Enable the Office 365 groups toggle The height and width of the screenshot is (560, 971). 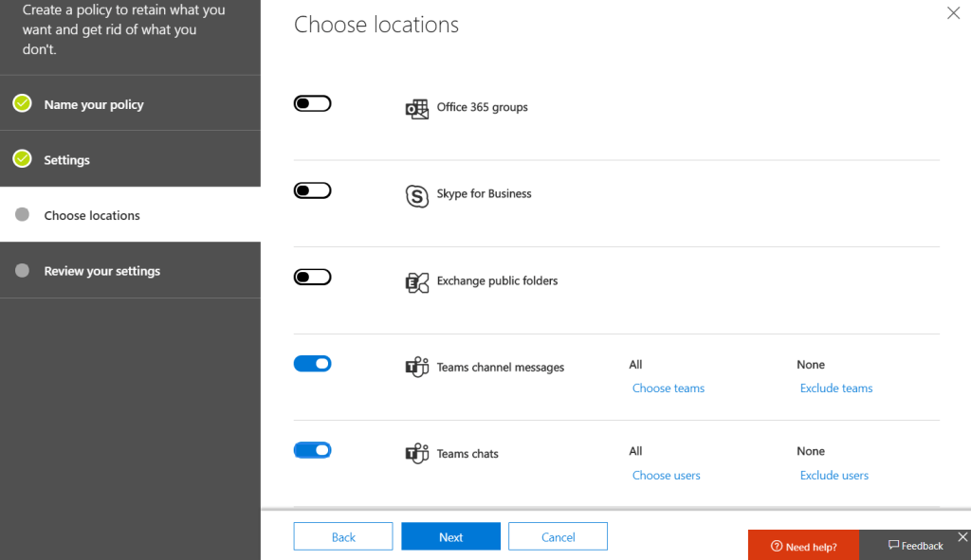click(x=312, y=104)
